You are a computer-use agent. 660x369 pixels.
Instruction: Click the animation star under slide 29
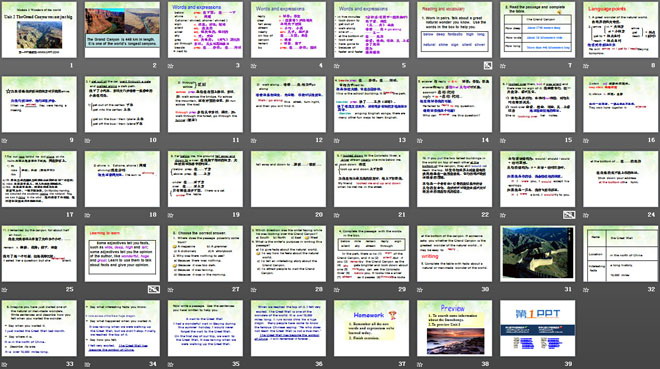337,289
